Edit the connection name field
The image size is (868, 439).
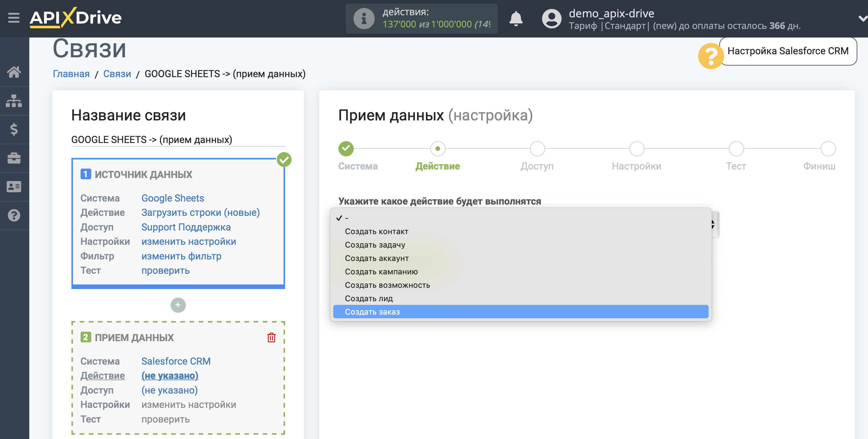point(178,139)
